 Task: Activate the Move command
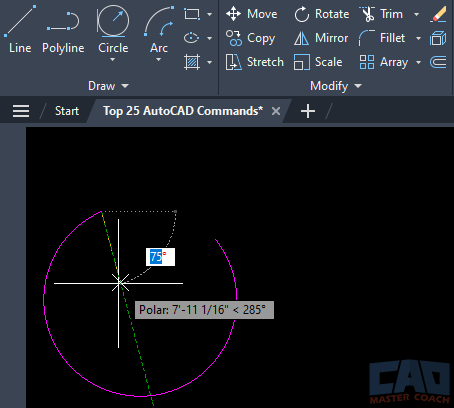(x=252, y=14)
